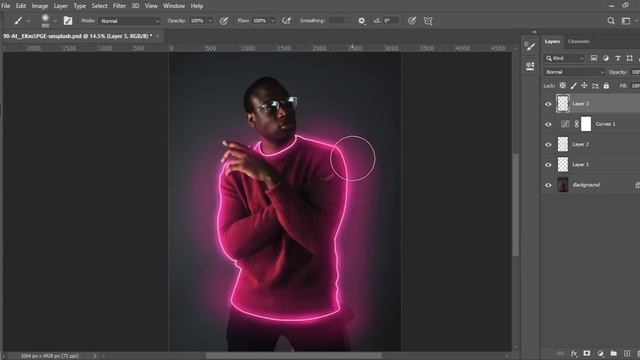
Task: Add layer style fx icon
Action: tap(574, 353)
